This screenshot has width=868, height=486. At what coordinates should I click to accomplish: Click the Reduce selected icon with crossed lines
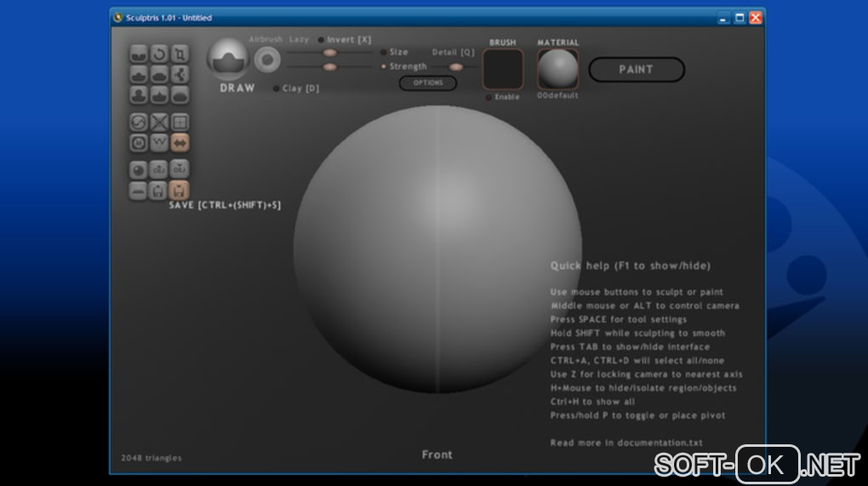pos(159,123)
